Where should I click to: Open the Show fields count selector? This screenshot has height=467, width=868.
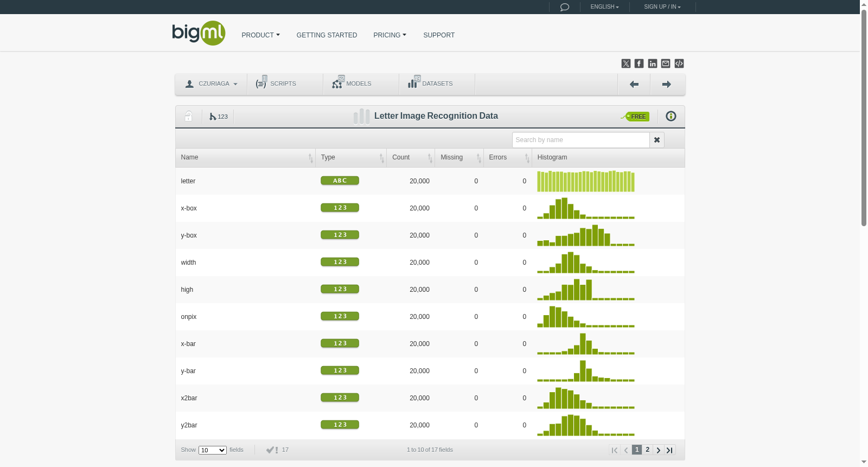[213, 450]
